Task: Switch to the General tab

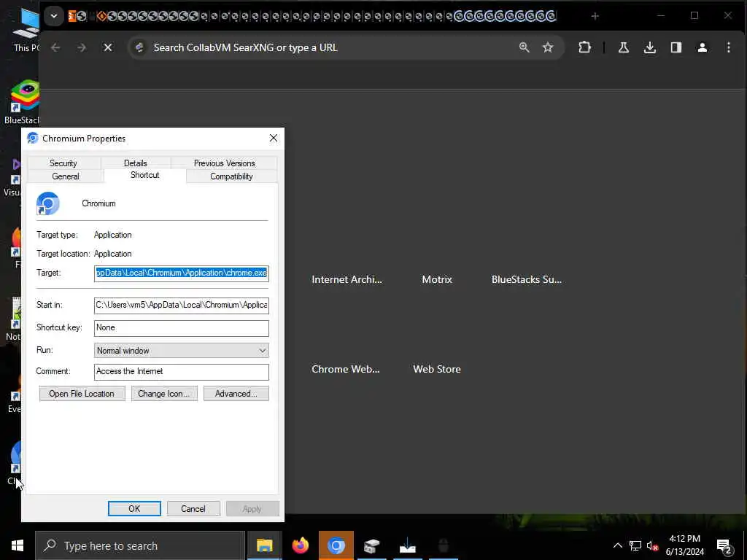Action: click(66, 176)
